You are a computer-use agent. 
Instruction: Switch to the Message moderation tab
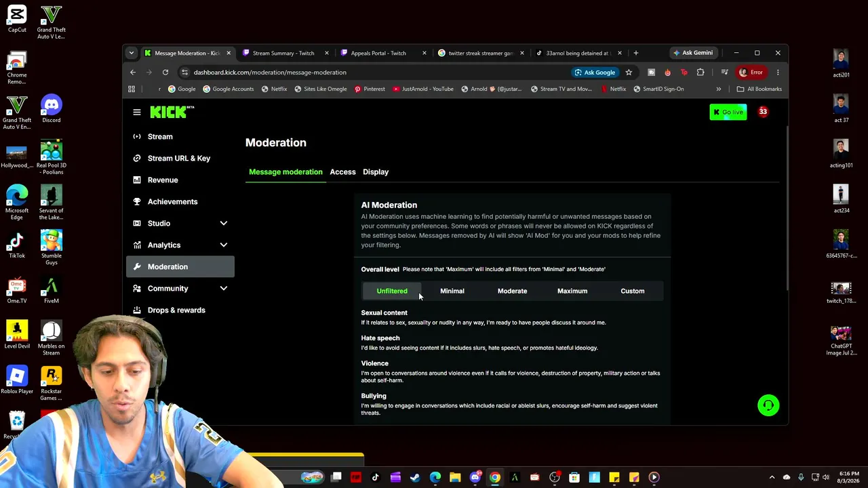coord(285,172)
